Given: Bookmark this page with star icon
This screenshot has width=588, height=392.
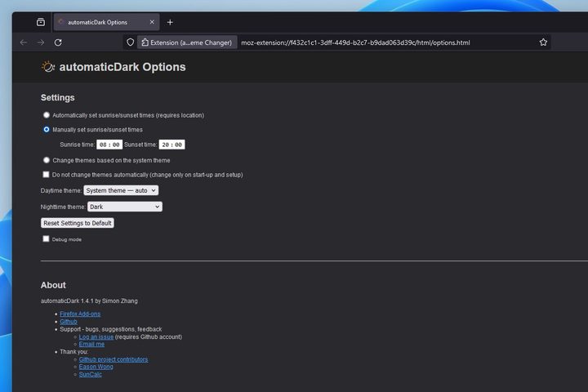Looking at the screenshot, I should 543,42.
